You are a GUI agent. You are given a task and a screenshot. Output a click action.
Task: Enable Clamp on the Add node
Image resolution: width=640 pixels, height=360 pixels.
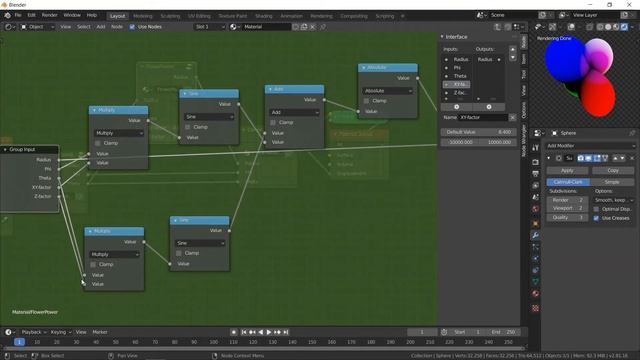tap(273, 122)
